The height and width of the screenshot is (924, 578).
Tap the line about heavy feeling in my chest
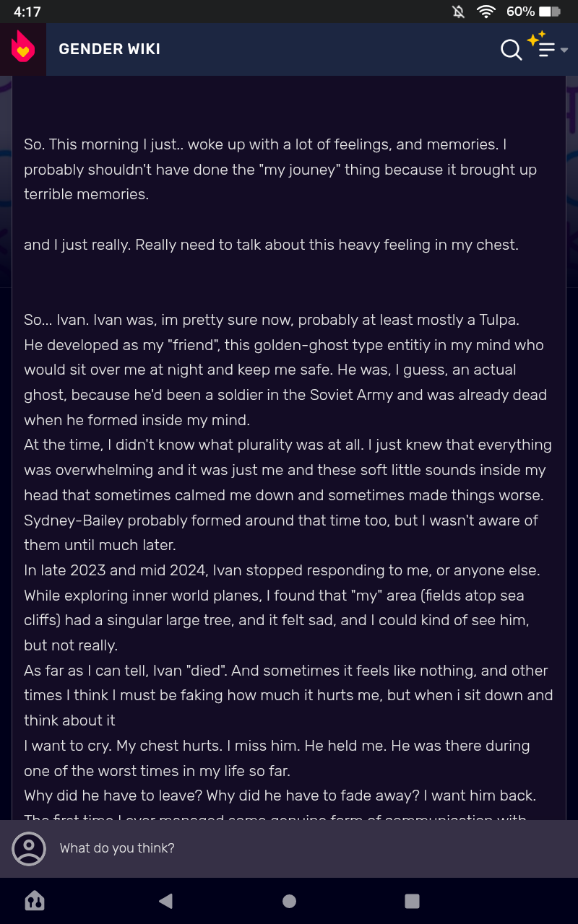[271, 245]
